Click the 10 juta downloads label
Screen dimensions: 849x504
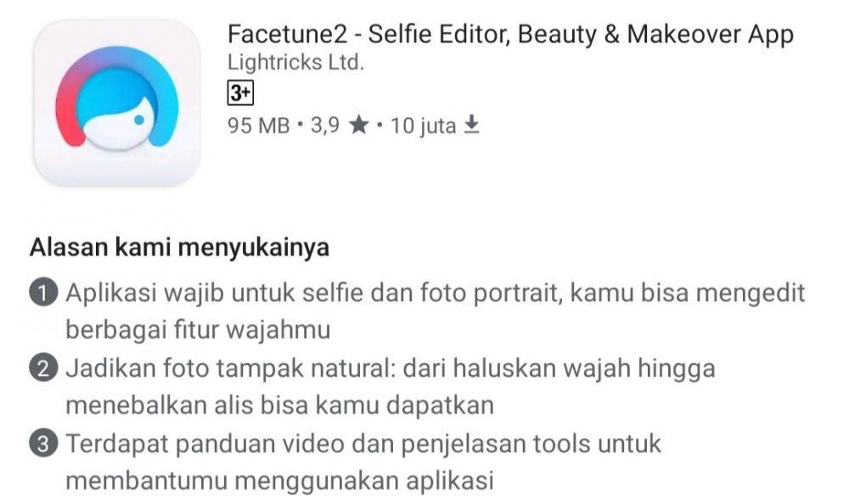[x=423, y=126]
